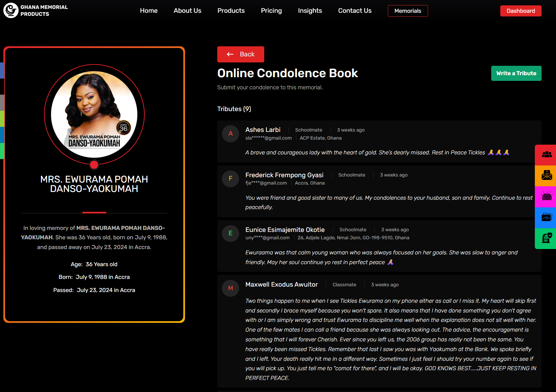Open the About Us page

pos(187,11)
